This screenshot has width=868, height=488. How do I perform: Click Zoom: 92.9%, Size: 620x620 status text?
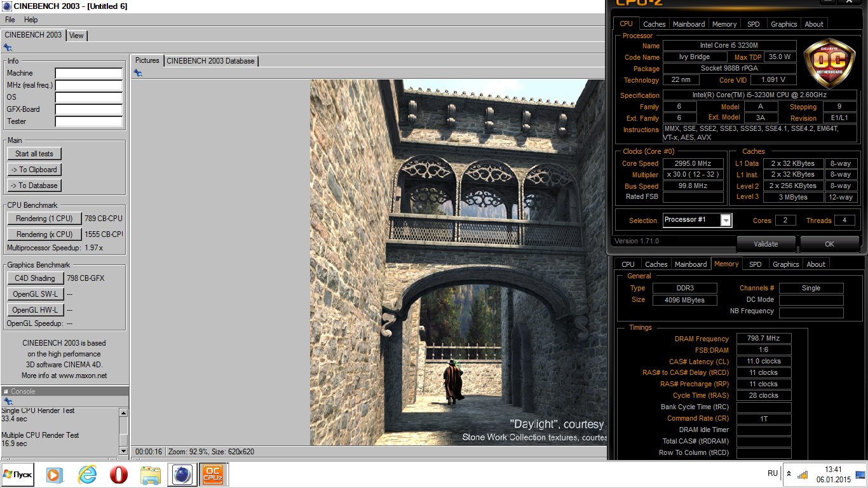[x=211, y=452]
